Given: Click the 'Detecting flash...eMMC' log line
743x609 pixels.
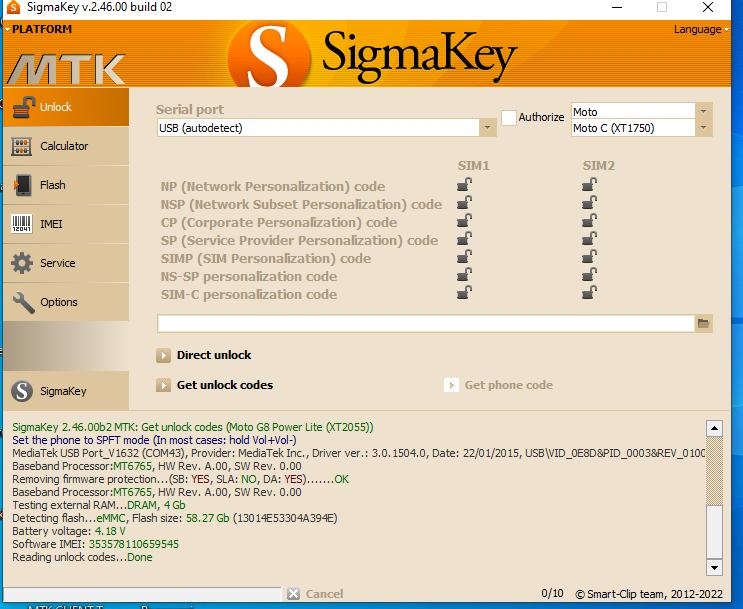Looking at the screenshot, I should click(175, 518).
